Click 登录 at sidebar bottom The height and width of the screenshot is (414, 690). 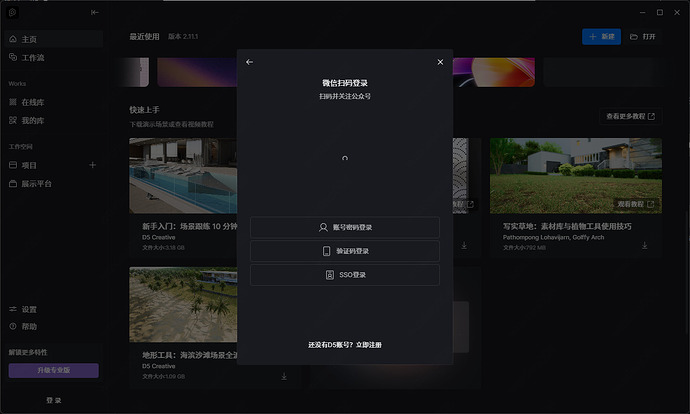point(54,400)
